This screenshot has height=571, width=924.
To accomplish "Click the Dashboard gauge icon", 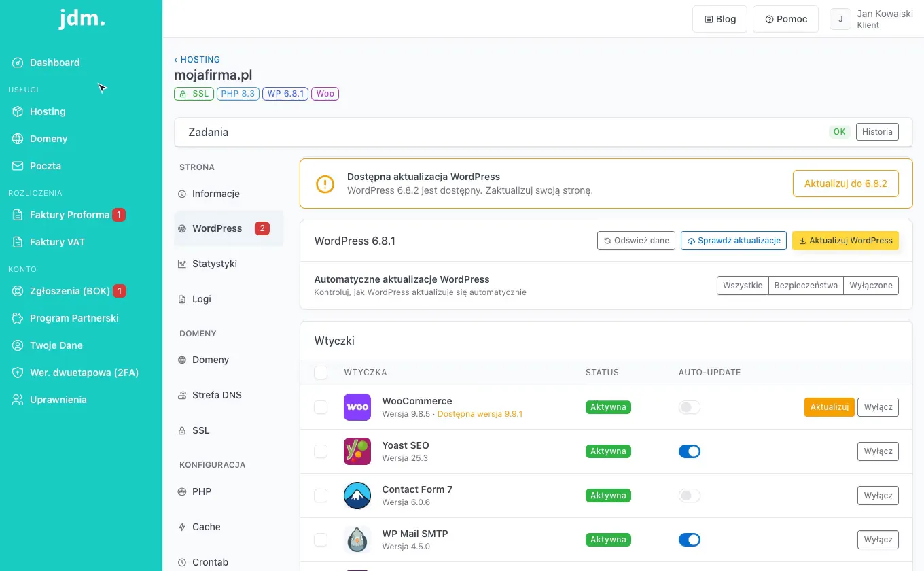I will (x=18, y=63).
